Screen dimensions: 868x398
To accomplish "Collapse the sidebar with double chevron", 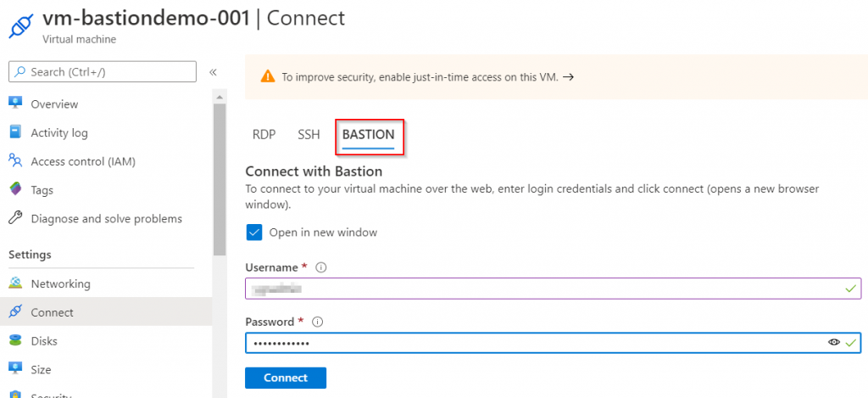I will coord(213,72).
